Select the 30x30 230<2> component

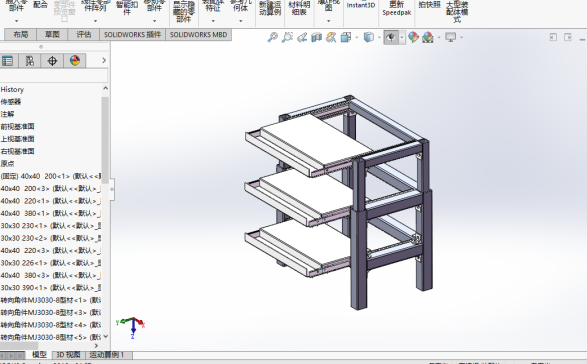point(51,238)
